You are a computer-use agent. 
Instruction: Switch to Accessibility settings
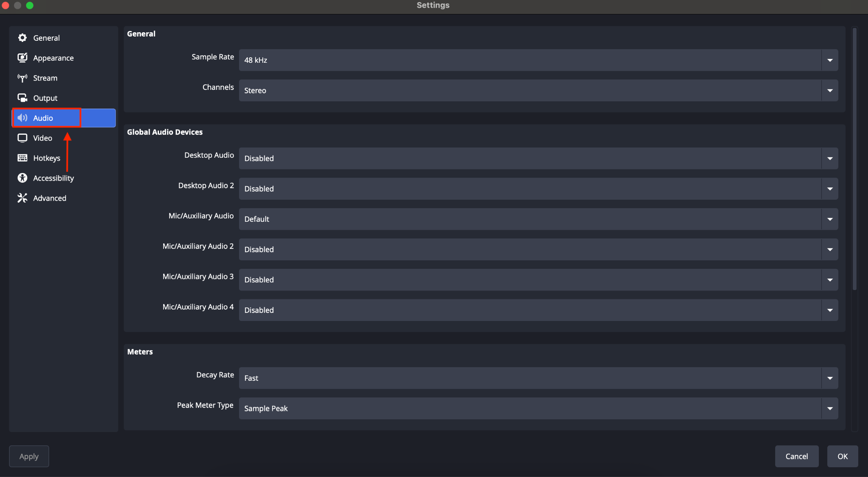pyautogui.click(x=64, y=178)
